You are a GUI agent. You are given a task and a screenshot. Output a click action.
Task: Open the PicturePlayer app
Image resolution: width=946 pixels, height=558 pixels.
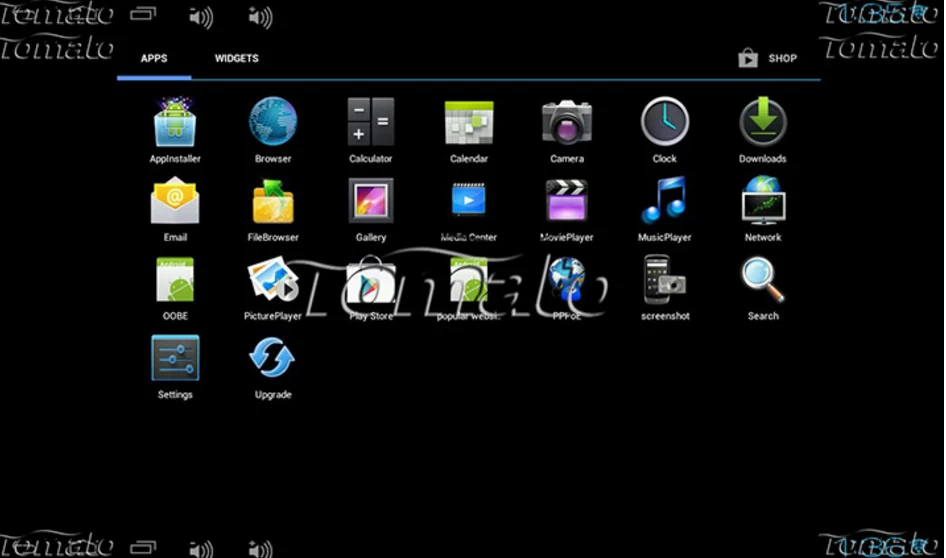[x=273, y=279]
